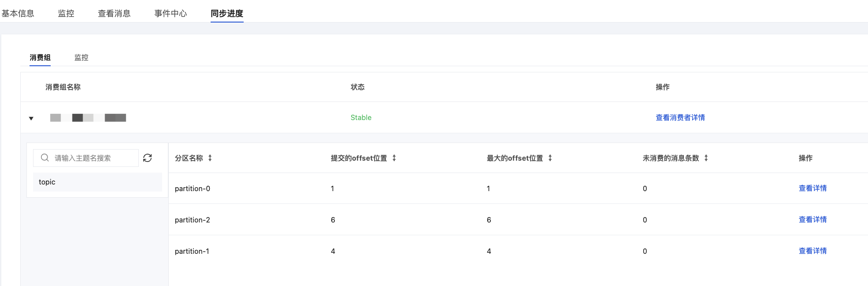Sort by 分区名称 column arrow
Screen dimensions: 868x286
point(210,158)
